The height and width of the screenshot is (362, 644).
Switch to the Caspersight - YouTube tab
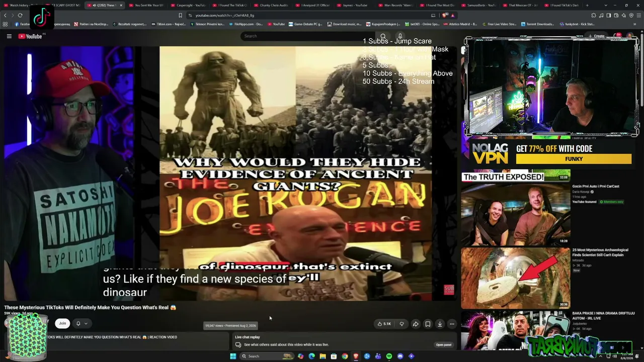(189, 5)
